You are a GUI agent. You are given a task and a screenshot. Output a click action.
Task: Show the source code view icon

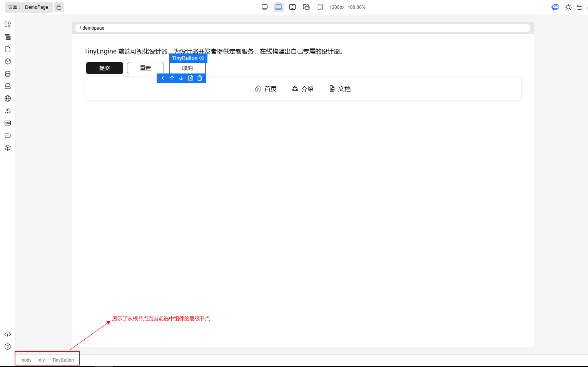(8, 334)
